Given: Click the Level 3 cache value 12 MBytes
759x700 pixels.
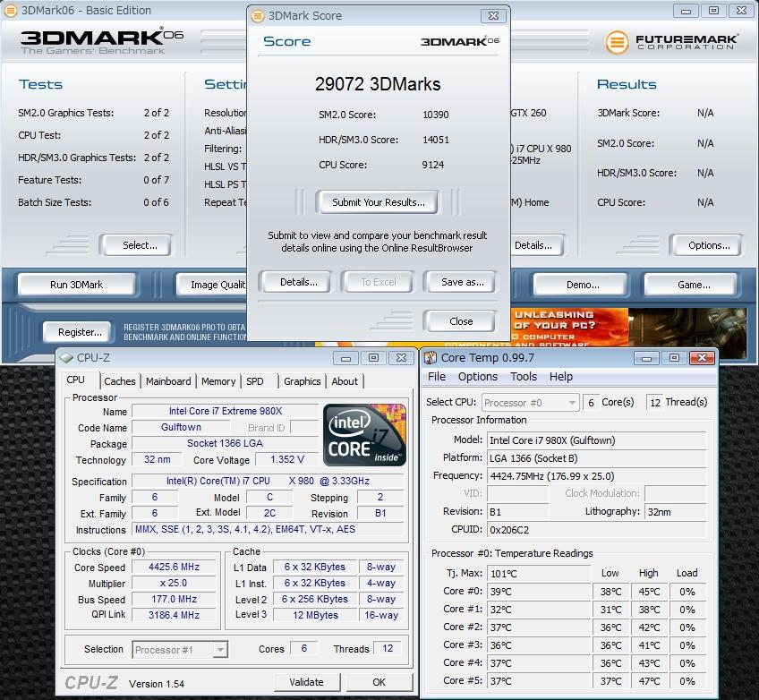Looking at the screenshot, I should [x=315, y=615].
